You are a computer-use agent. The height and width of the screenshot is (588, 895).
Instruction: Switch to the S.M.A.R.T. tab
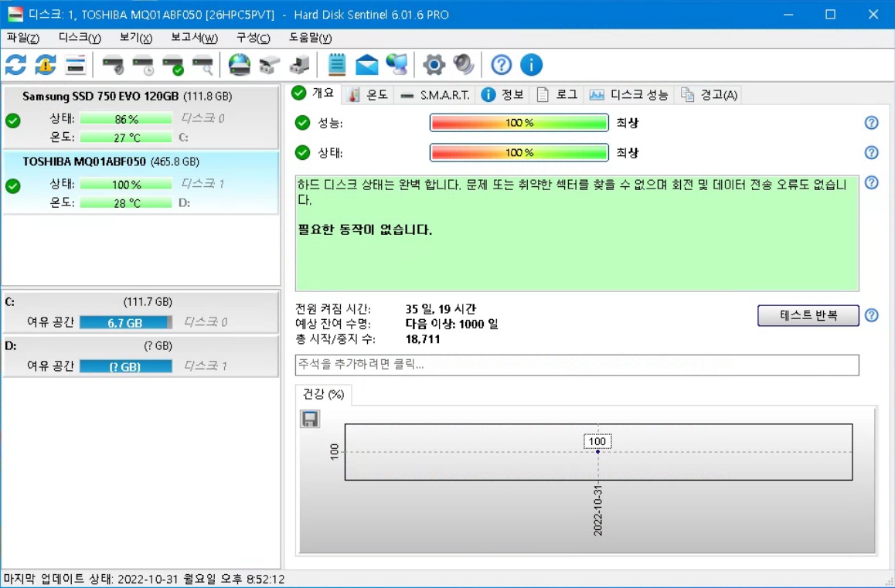[x=435, y=95]
